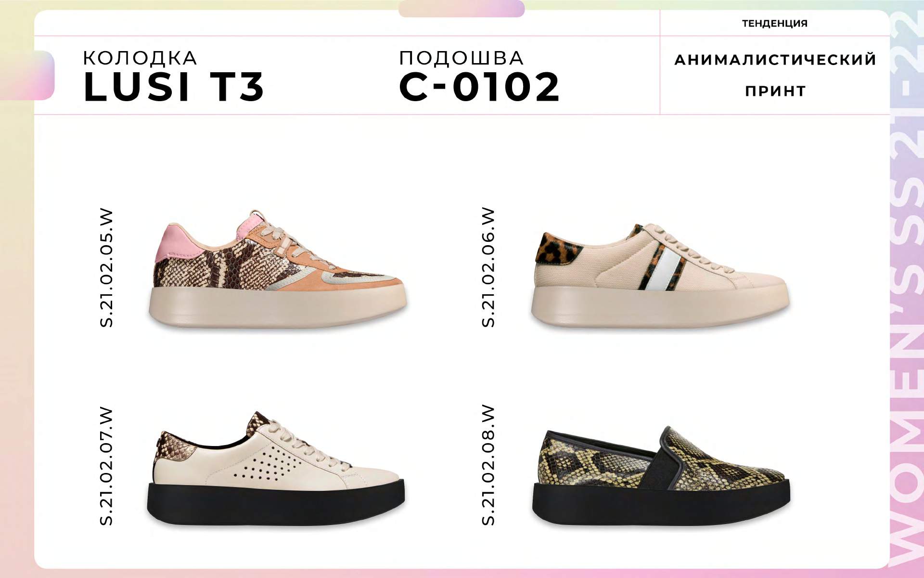Select the S.21.02.06.W model code label

pos(488,267)
